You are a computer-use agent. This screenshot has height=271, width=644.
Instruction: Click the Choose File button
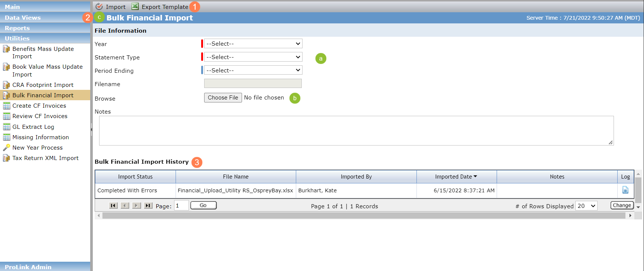click(x=223, y=98)
